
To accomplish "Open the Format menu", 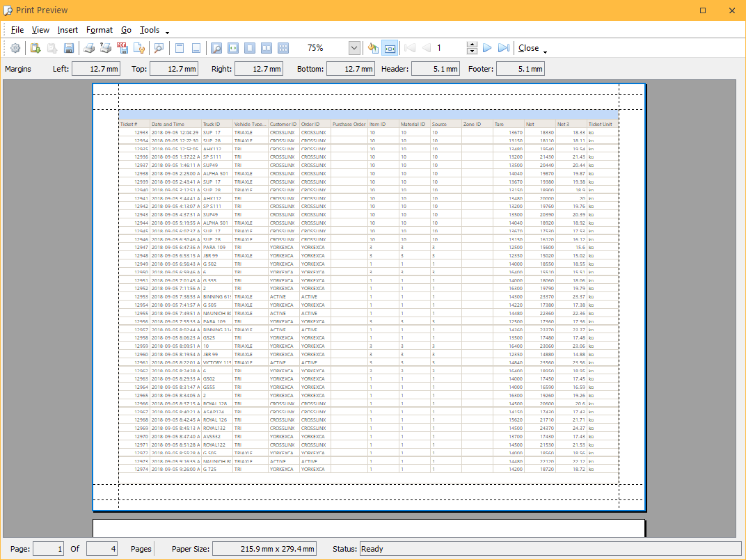I will 100,30.
